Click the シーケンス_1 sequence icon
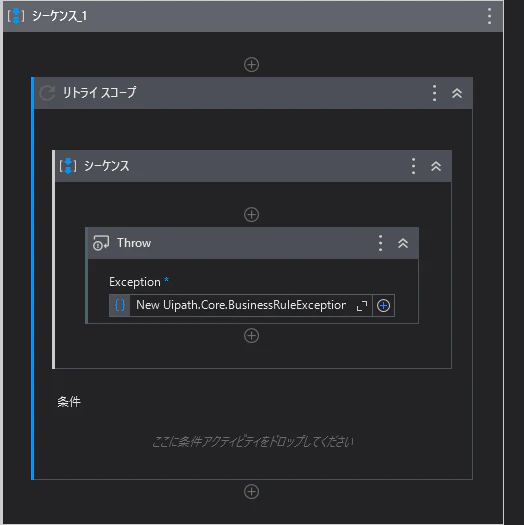This screenshot has height=525, width=524. click(16, 16)
